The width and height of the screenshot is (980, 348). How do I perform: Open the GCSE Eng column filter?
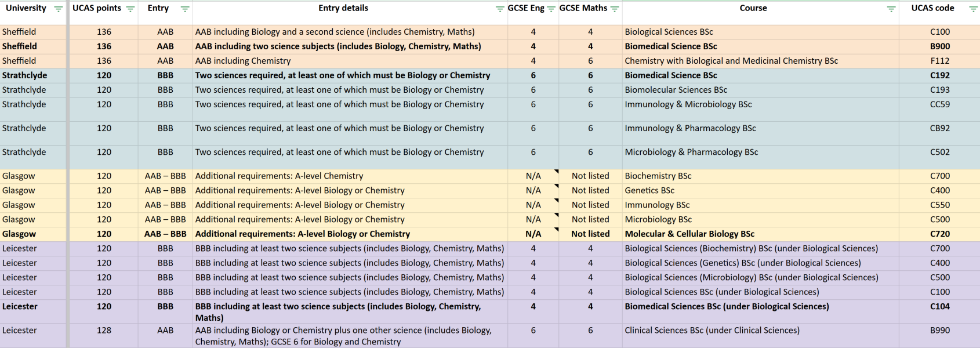[551, 9]
